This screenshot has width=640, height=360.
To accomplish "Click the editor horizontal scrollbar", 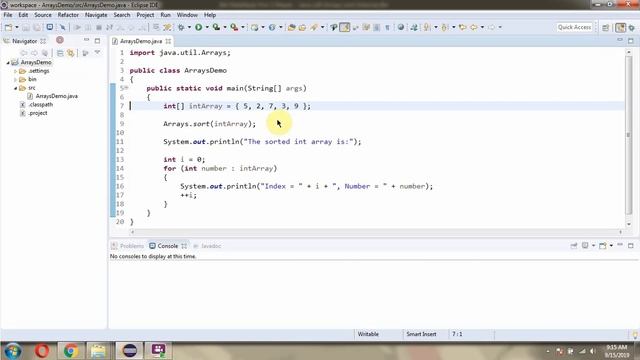I will click(x=376, y=232).
